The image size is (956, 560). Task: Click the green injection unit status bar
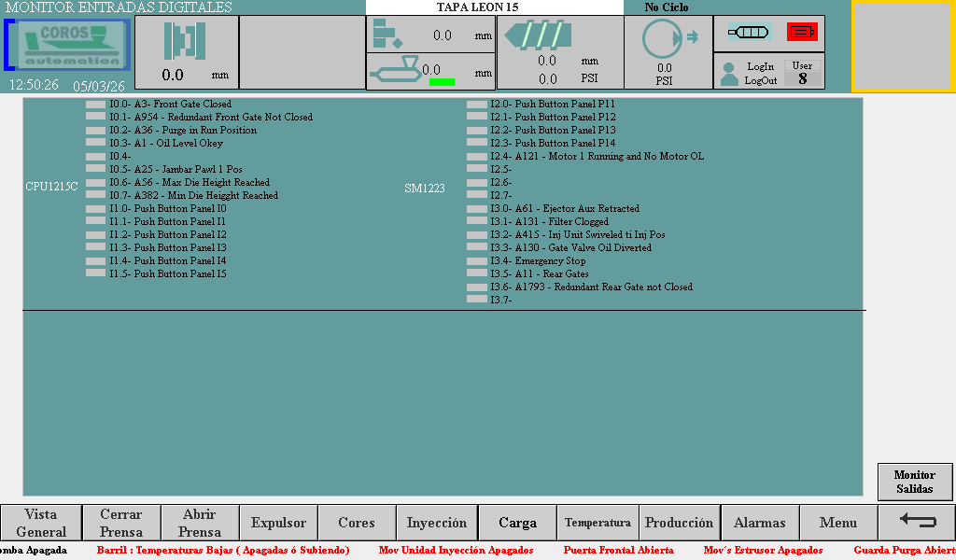(x=442, y=82)
